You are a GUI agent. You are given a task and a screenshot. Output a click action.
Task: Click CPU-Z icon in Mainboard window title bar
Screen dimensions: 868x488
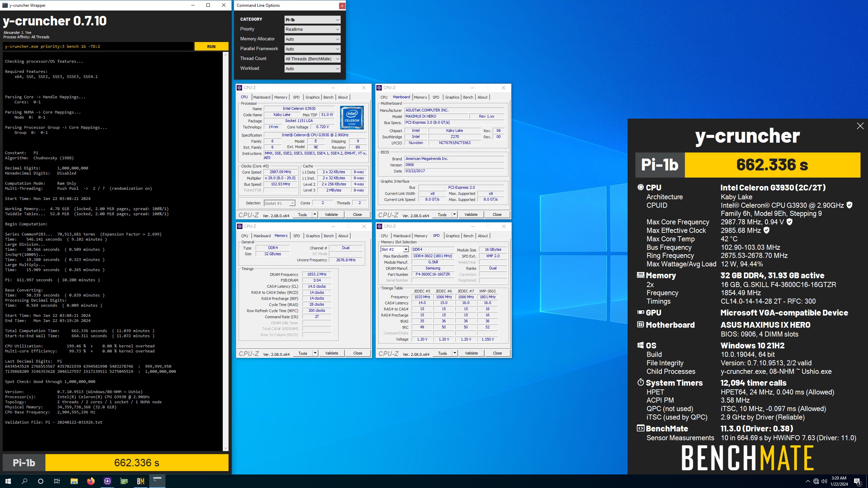click(x=379, y=88)
